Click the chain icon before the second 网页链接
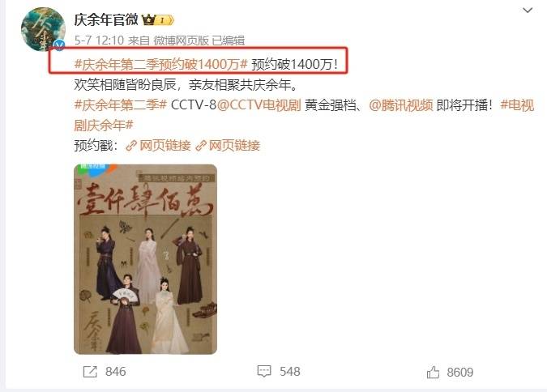Screen dimensions: 547x392 (x=201, y=146)
